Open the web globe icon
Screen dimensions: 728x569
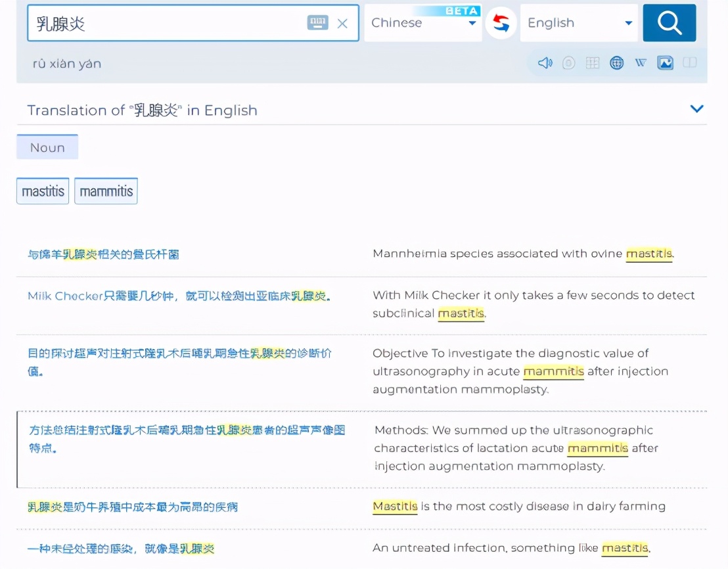(616, 62)
